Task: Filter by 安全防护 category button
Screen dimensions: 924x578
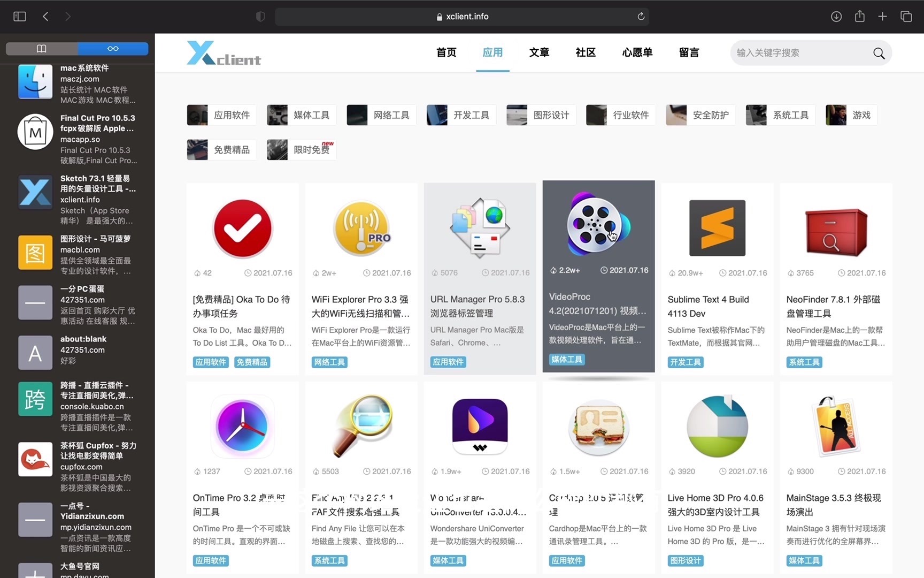Action: tap(700, 115)
